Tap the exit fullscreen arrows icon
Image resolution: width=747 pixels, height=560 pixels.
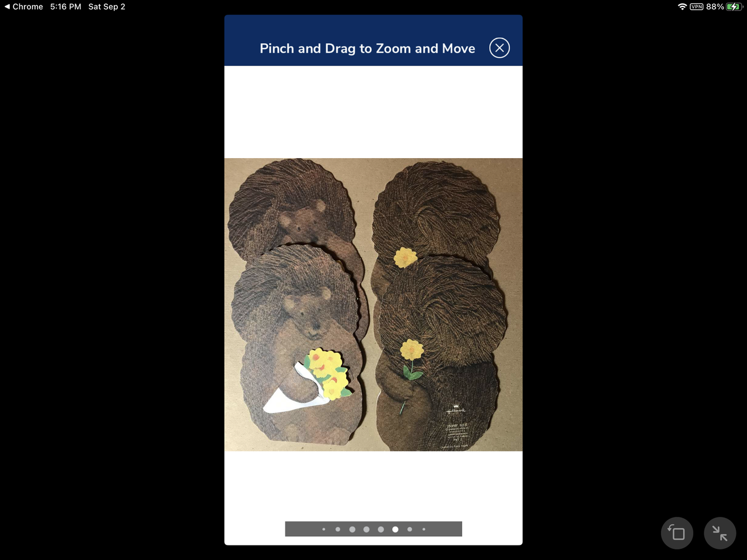(720, 533)
